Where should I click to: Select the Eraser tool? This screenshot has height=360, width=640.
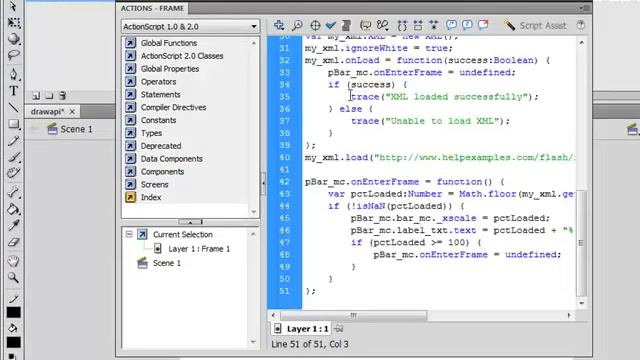pyautogui.click(x=13, y=242)
